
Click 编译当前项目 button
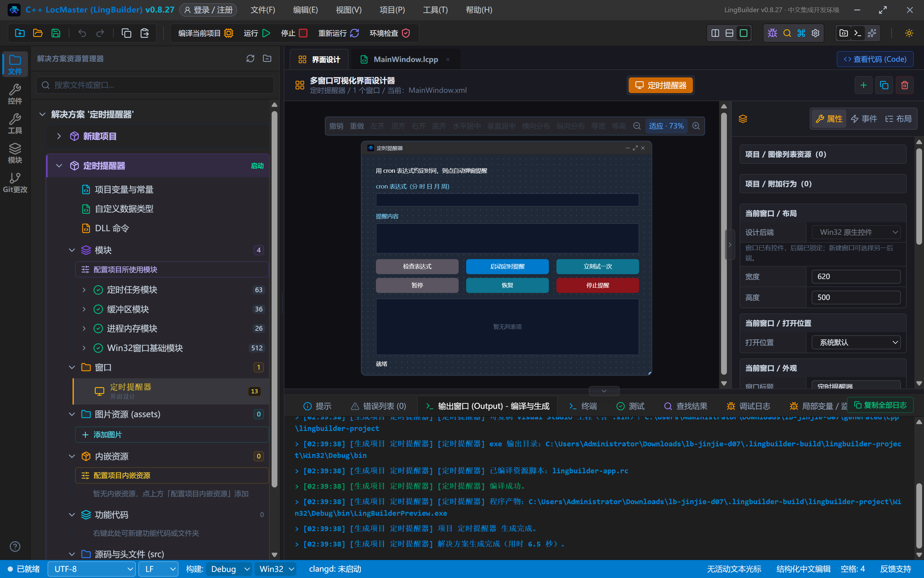tap(205, 33)
